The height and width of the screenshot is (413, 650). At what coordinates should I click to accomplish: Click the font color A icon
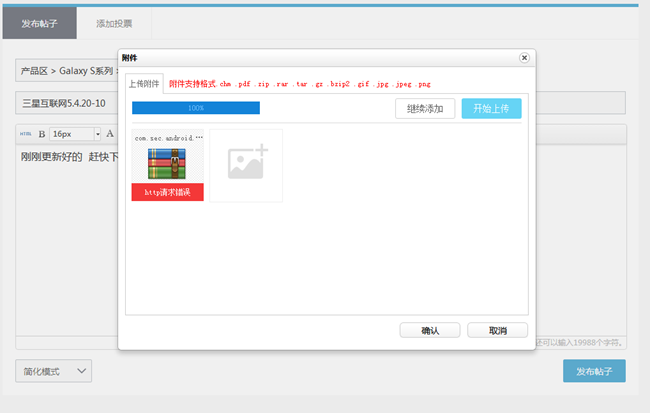tap(110, 134)
